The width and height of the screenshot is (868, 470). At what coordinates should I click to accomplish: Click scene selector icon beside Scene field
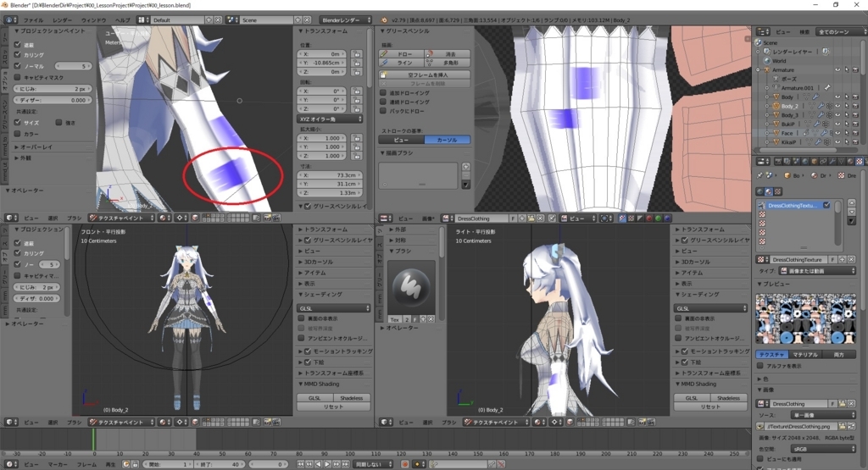(x=232, y=20)
